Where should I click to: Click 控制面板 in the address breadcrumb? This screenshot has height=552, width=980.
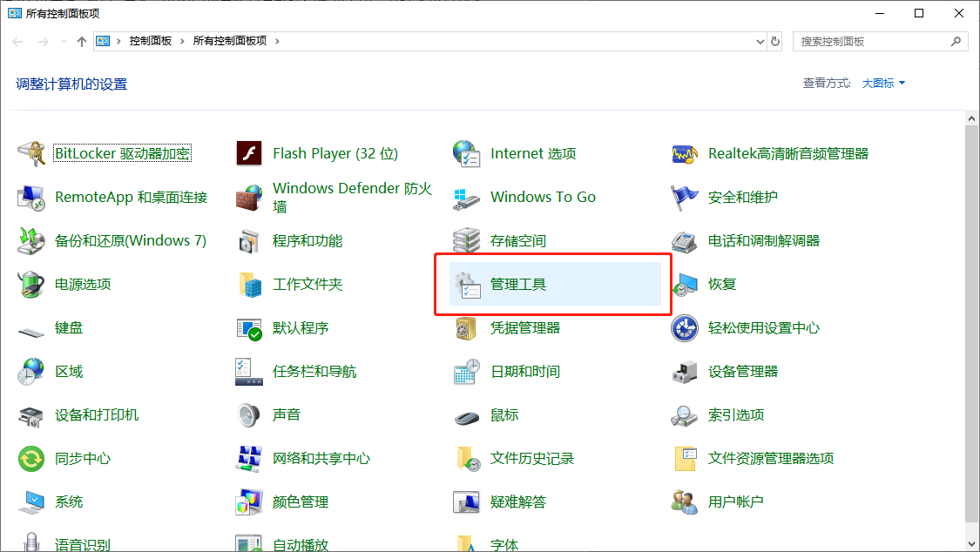coord(150,41)
